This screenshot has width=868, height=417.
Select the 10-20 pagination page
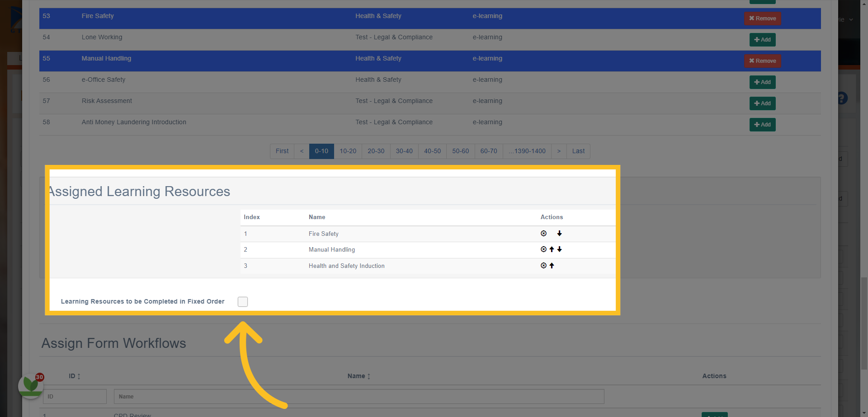(348, 151)
